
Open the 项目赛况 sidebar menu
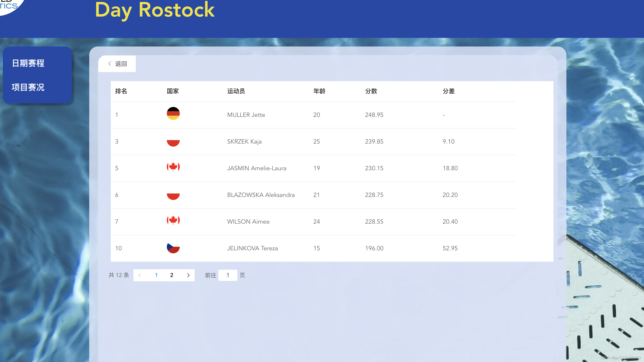click(28, 87)
